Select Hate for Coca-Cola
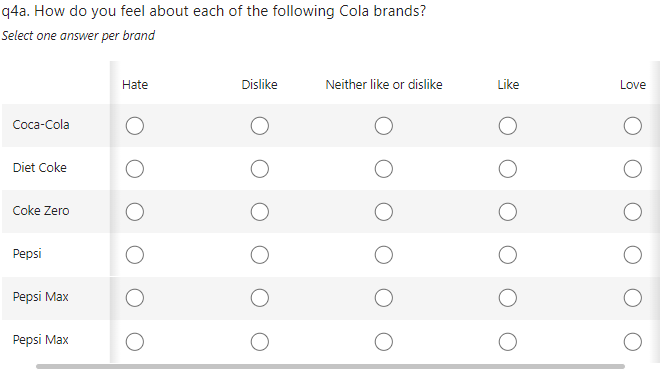 [x=135, y=126]
